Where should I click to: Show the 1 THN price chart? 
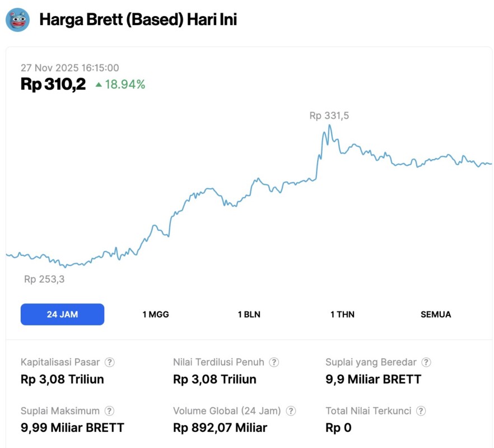(x=342, y=314)
